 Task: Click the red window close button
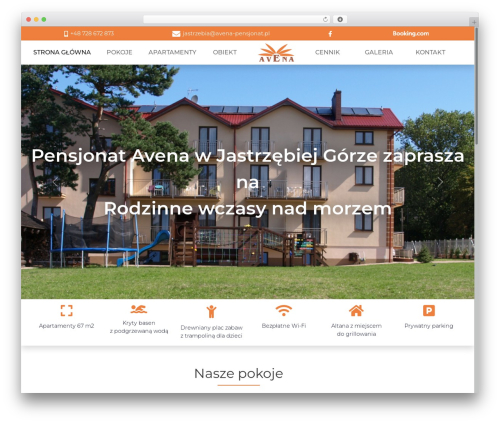29,20
